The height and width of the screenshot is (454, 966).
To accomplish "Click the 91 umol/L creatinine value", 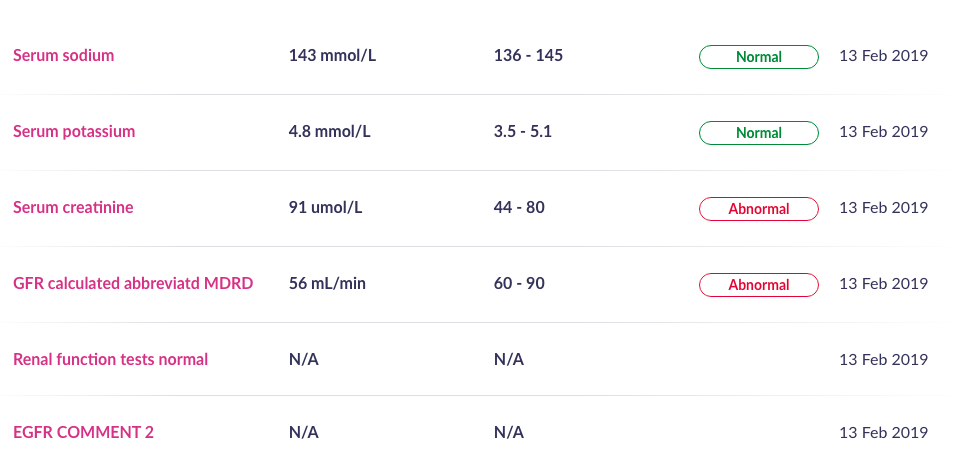I will [x=325, y=208].
